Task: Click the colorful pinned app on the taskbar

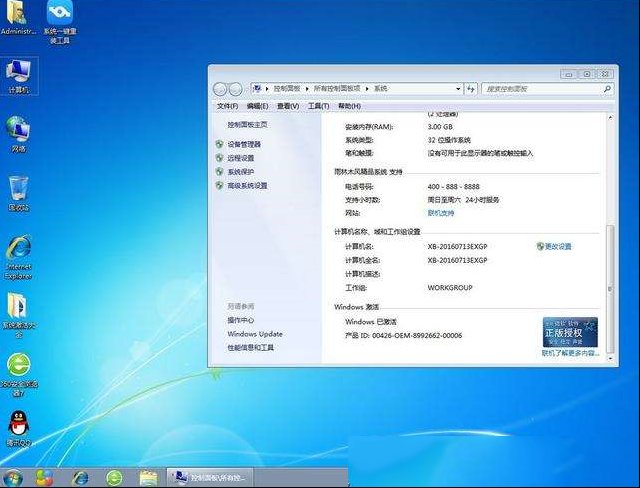Action: [x=44, y=478]
